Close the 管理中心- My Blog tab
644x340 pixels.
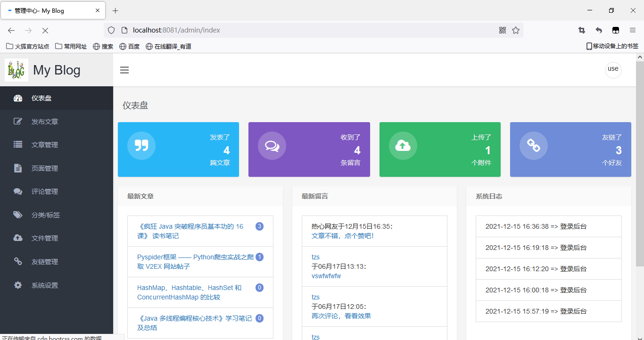98,10
